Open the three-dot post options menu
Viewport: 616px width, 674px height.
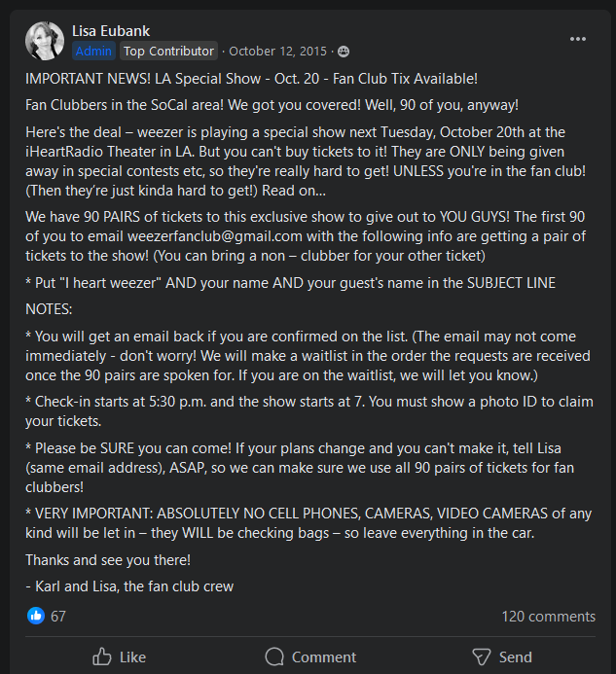coord(578,39)
